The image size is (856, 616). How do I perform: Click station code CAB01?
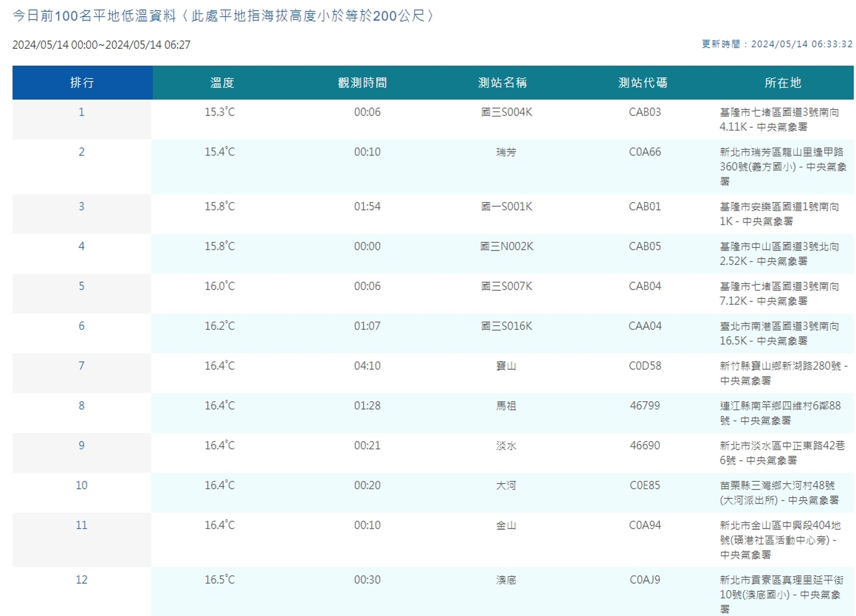(x=644, y=207)
